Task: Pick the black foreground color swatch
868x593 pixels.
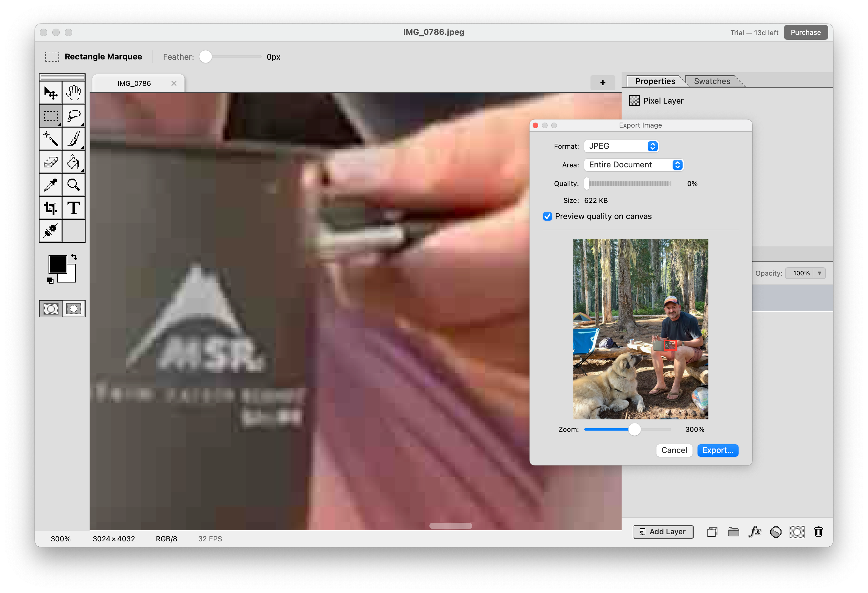Action: click(58, 264)
